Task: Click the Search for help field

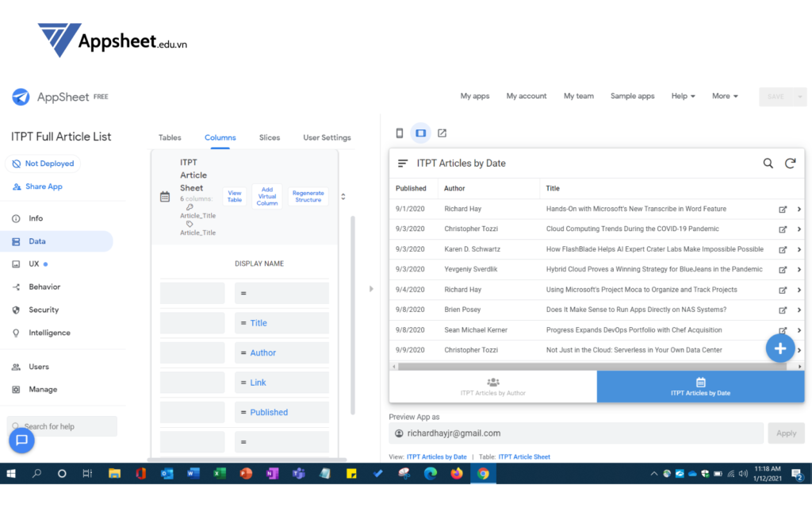Action: click(x=63, y=426)
